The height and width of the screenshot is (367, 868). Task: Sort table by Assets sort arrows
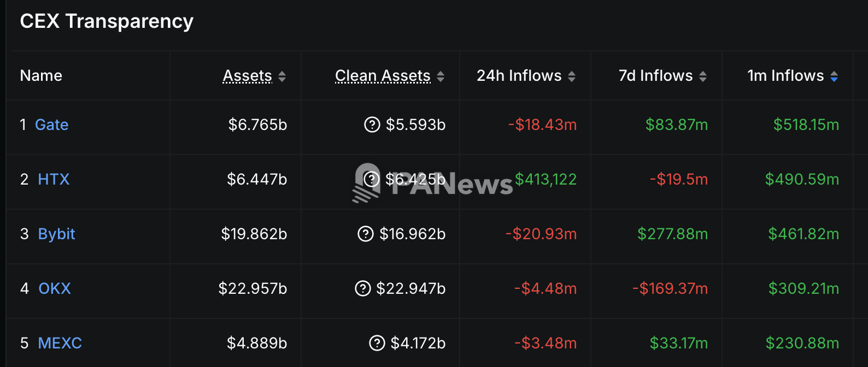[x=282, y=76]
